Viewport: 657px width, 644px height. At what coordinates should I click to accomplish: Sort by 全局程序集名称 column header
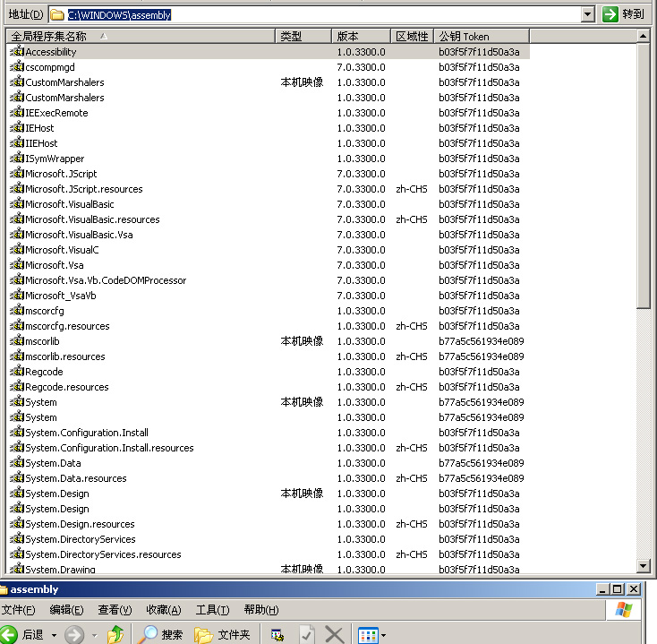click(141, 37)
